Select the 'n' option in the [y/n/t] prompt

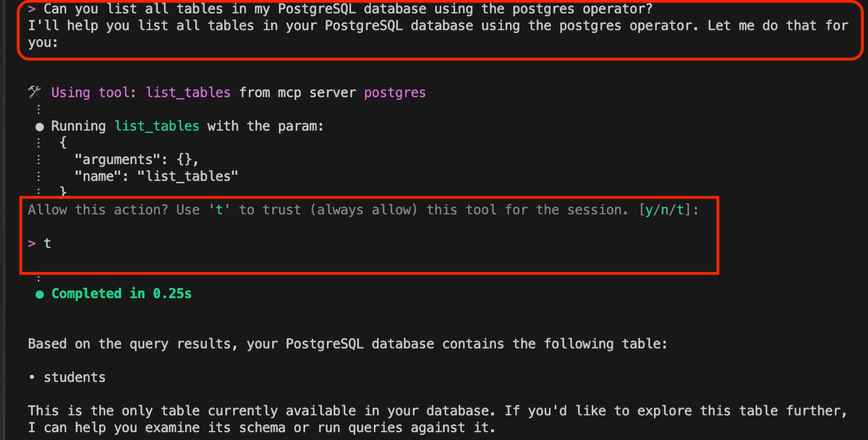coord(666,210)
